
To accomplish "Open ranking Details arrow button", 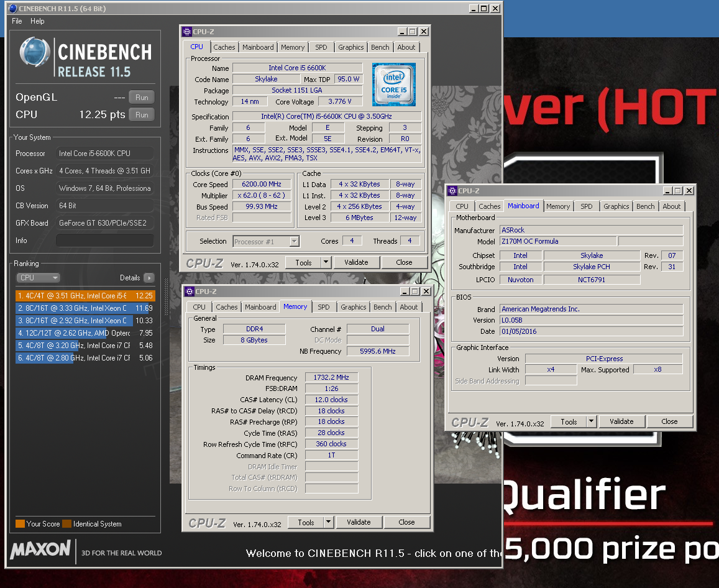I will click(x=149, y=278).
